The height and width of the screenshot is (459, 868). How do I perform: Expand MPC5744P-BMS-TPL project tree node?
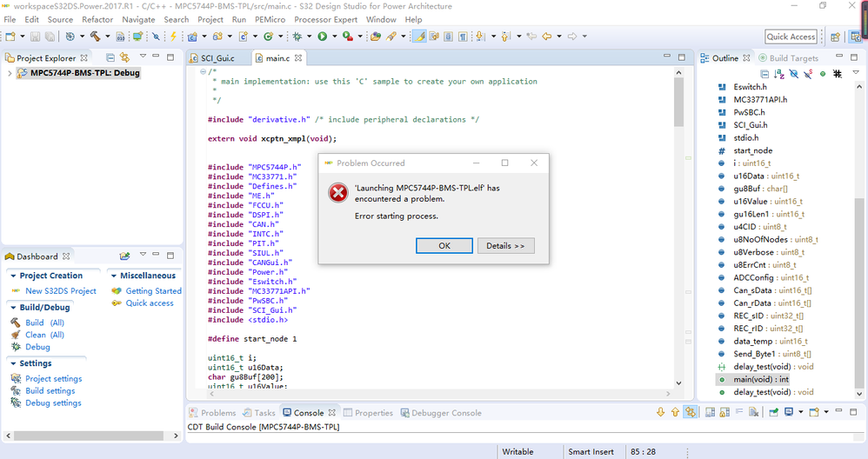10,73
